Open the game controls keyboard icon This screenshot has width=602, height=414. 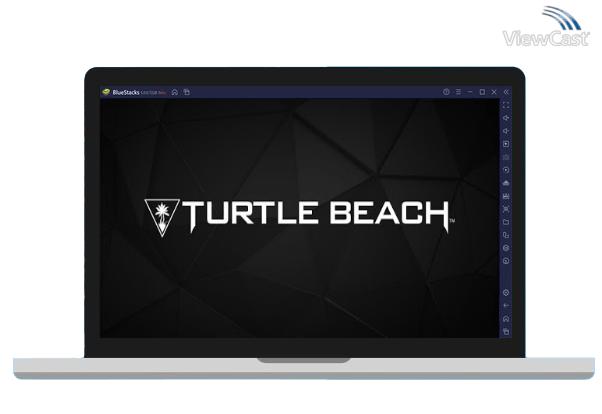[x=506, y=157]
